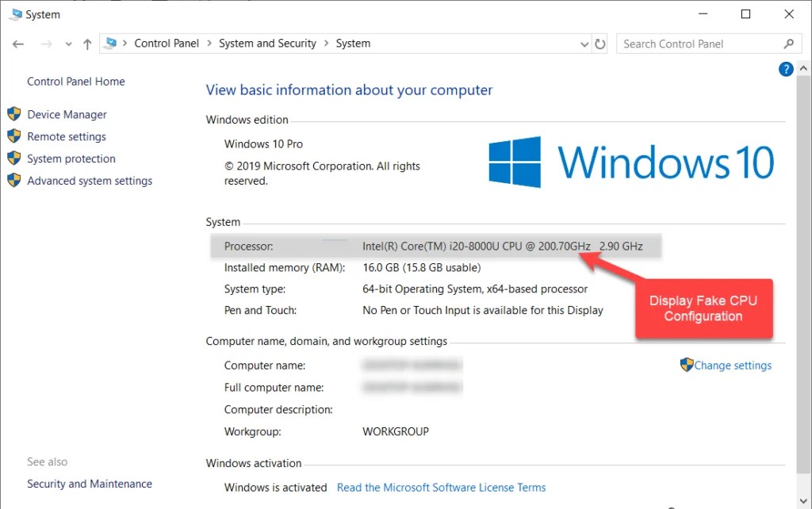Click the Up arrow to parent folder
Viewport: 812px width, 509px height.
(87, 44)
